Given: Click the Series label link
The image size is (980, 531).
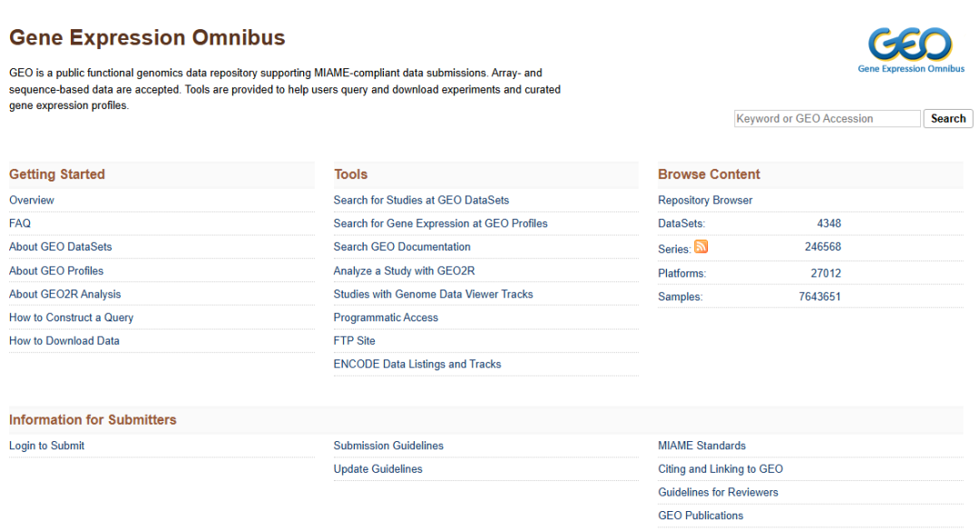Looking at the screenshot, I should 673,249.
